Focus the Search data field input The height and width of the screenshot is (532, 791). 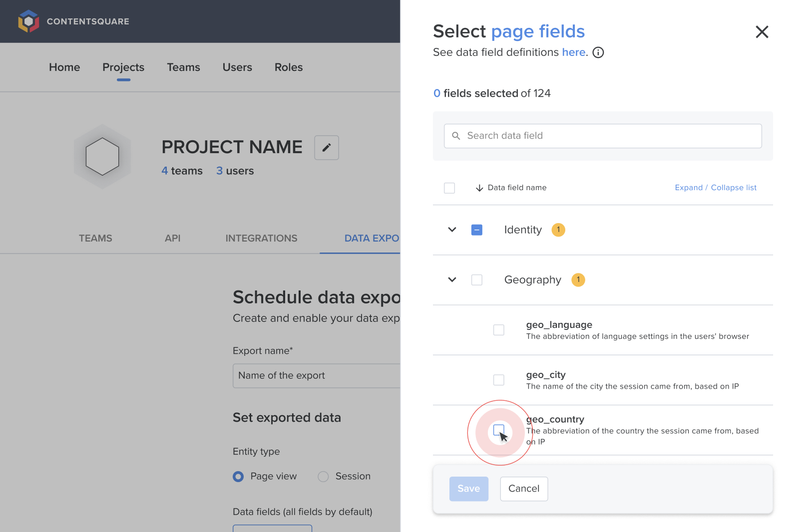point(603,136)
